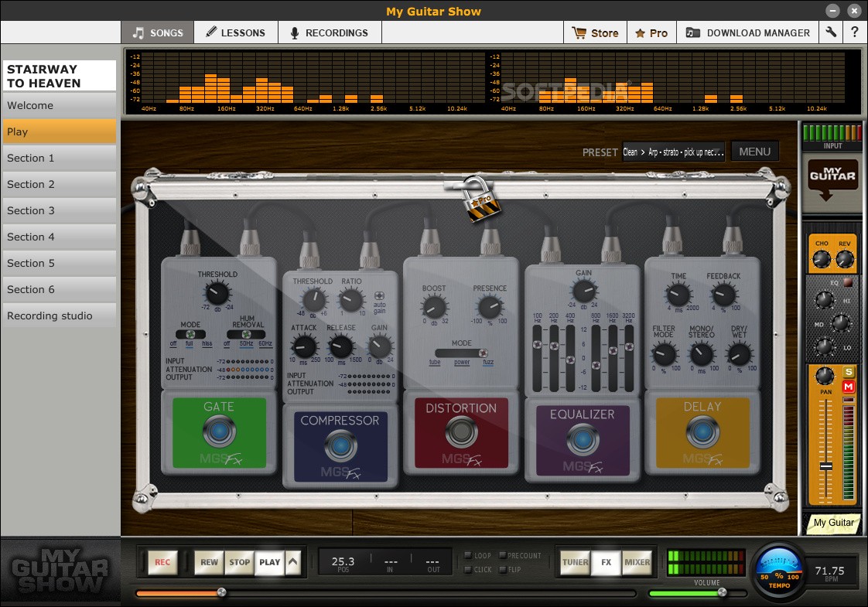Image resolution: width=868 pixels, height=607 pixels.
Task: Expand play options arrow next to PLAY
Action: [x=293, y=562]
